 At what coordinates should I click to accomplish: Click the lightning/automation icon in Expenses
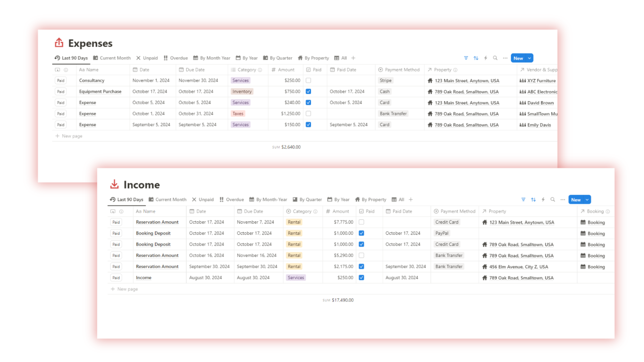click(486, 58)
